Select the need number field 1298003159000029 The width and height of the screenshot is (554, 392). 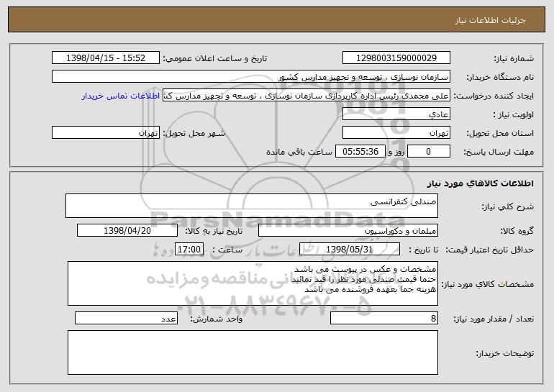[396, 58]
